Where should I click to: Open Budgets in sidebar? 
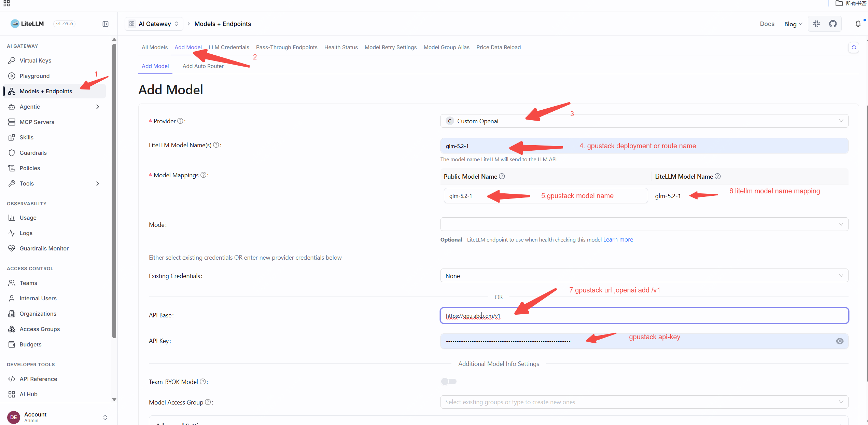(x=55, y=344)
